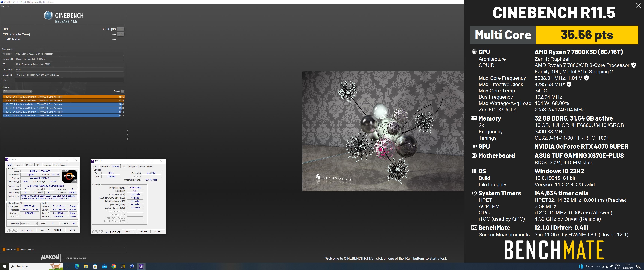Click Close button in left CPU-Z window
644x270 pixels.
pos(72,230)
